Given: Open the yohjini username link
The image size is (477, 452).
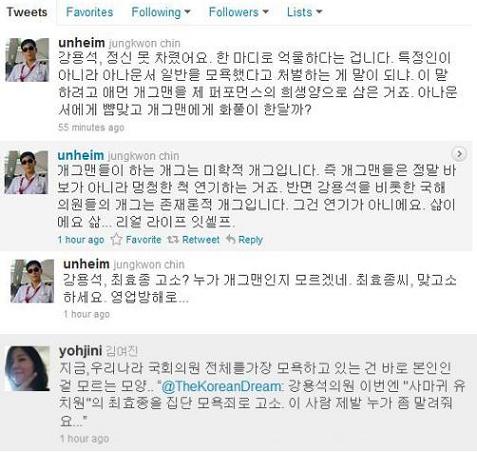Looking at the screenshot, I should (x=80, y=351).
